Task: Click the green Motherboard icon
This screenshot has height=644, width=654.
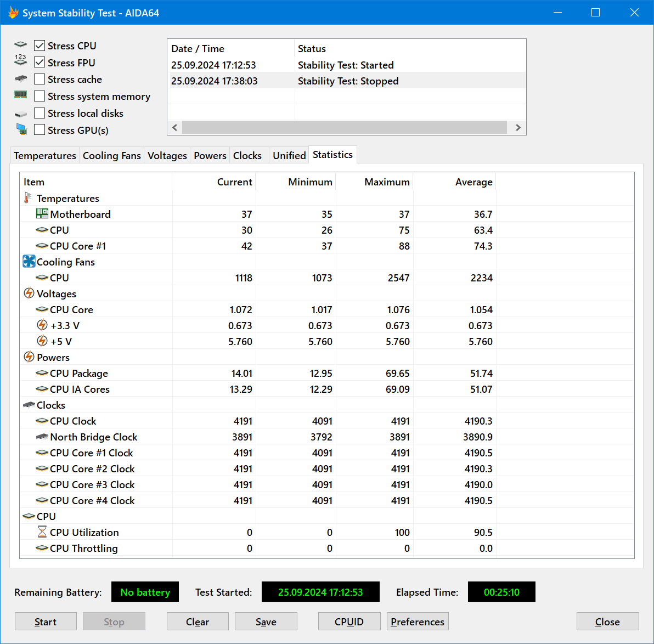Action: pyautogui.click(x=42, y=213)
